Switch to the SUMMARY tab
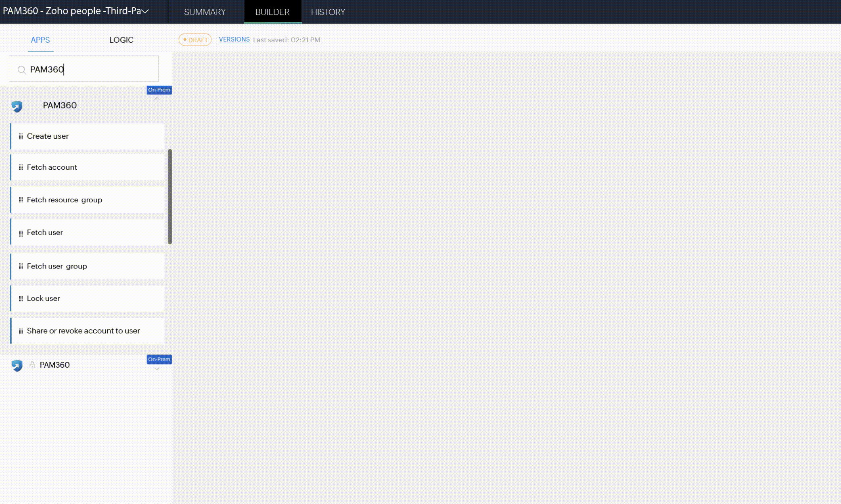This screenshot has width=841, height=504. coord(205,12)
